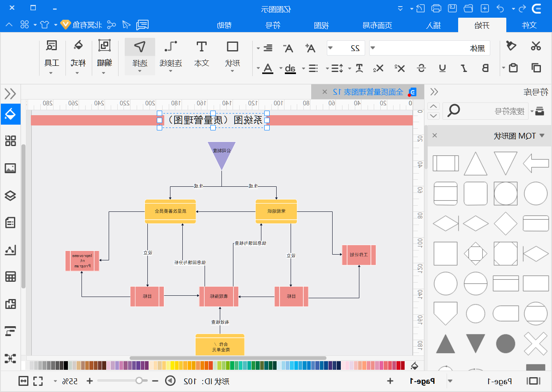Viewport: 552px width, 392px height.
Task: Toggle Italic formatting
Action: (x=464, y=68)
